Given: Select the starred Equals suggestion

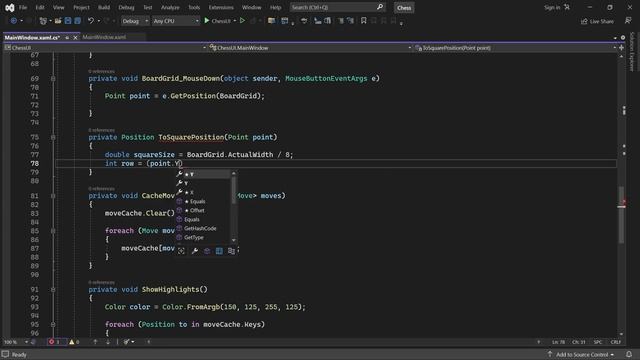Looking at the screenshot, I should pos(203,201).
